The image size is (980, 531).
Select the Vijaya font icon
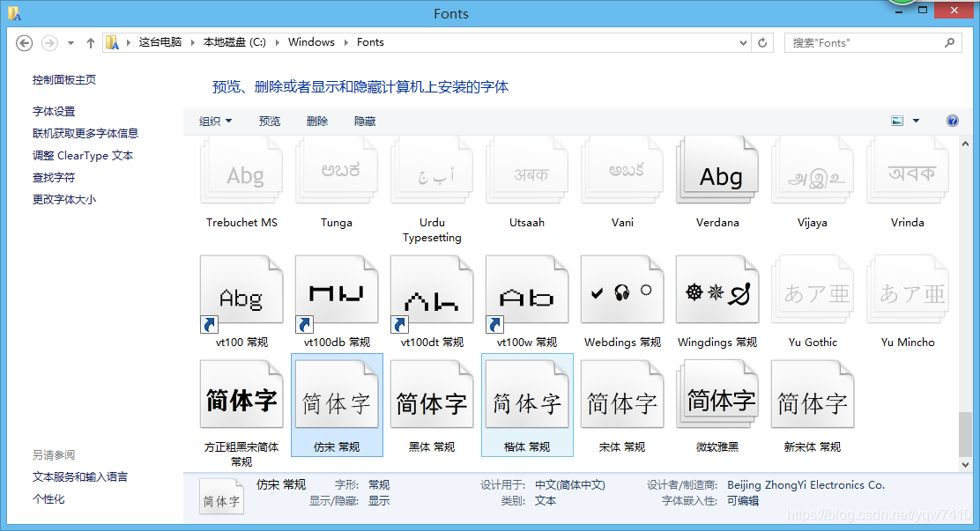tap(813, 170)
